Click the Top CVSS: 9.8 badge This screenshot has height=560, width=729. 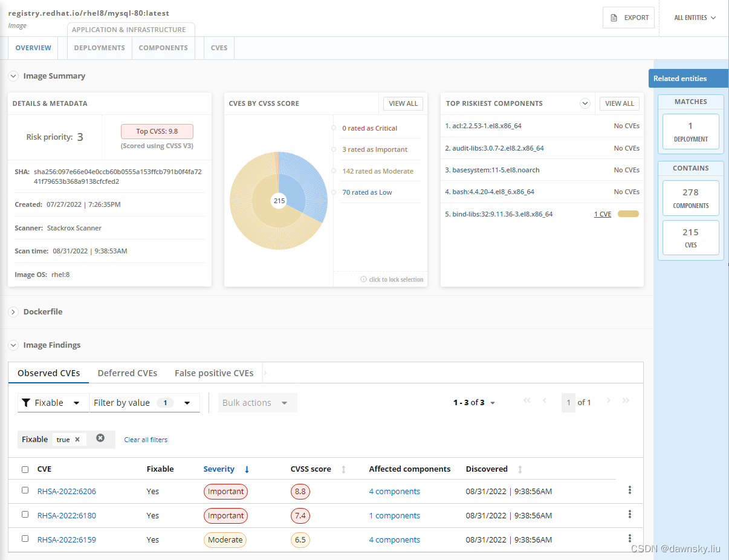pyautogui.click(x=157, y=131)
